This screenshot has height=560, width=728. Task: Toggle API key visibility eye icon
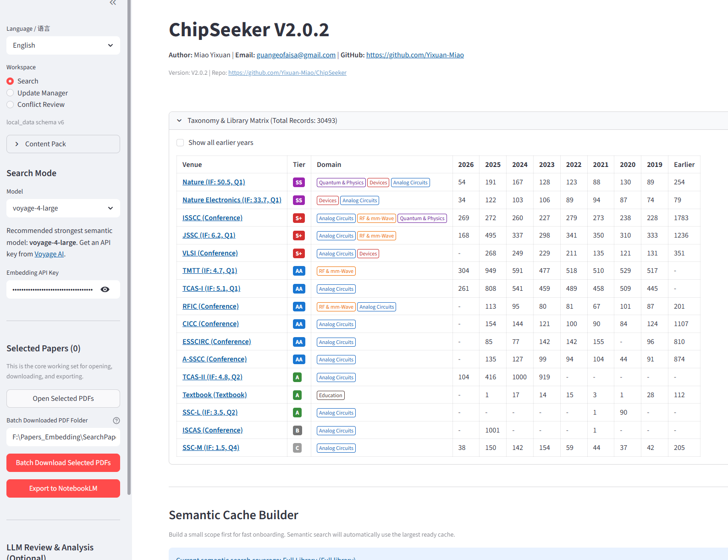tap(105, 289)
